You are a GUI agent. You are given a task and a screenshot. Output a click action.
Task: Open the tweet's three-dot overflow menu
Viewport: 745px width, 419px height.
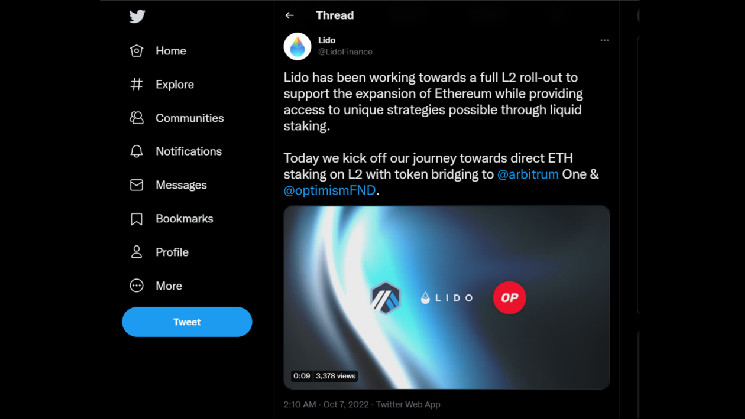(604, 40)
